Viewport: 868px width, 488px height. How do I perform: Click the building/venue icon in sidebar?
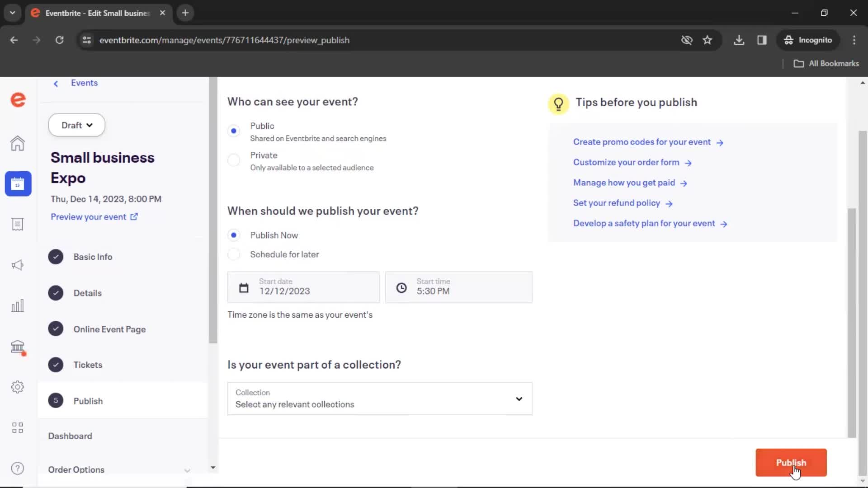pyautogui.click(x=17, y=347)
